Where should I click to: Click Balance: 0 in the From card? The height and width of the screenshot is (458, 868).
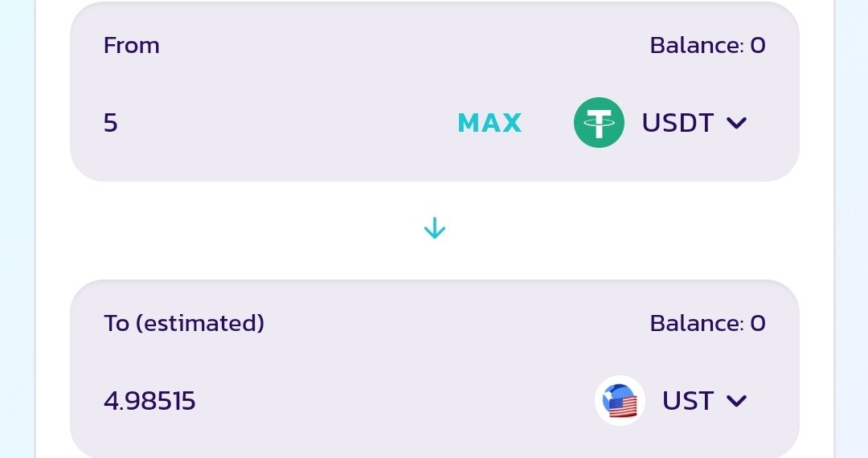click(707, 46)
